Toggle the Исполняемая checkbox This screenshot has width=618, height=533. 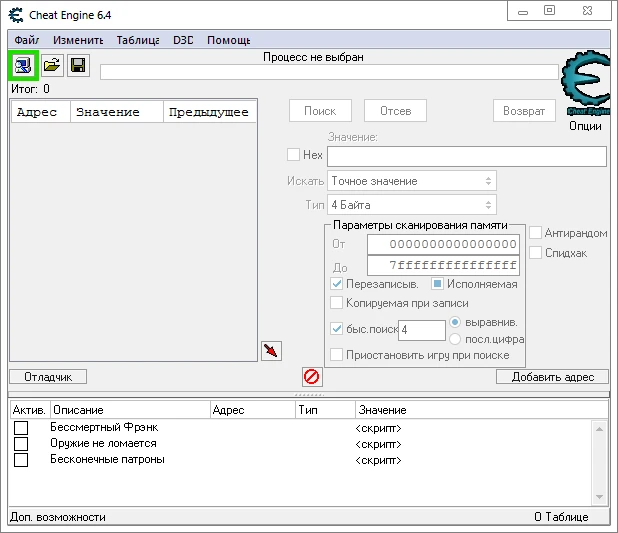437,283
